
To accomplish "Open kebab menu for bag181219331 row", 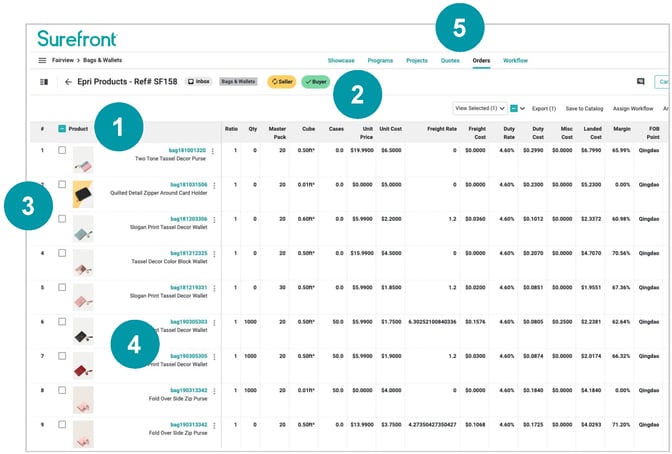I will (x=213, y=288).
